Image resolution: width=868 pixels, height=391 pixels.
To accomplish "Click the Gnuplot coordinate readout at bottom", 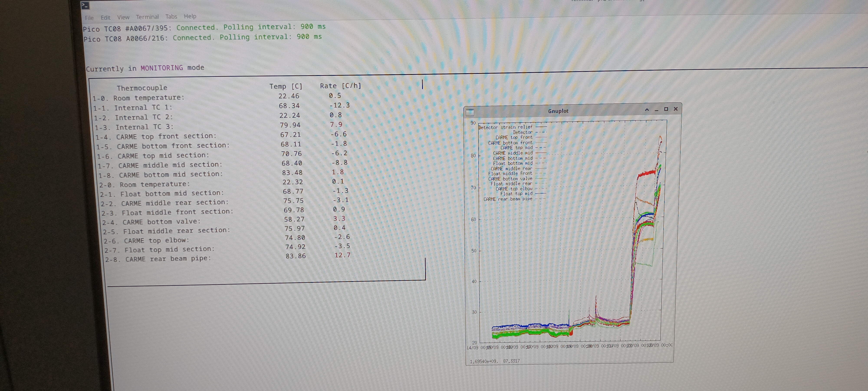I will pos(495,361).
